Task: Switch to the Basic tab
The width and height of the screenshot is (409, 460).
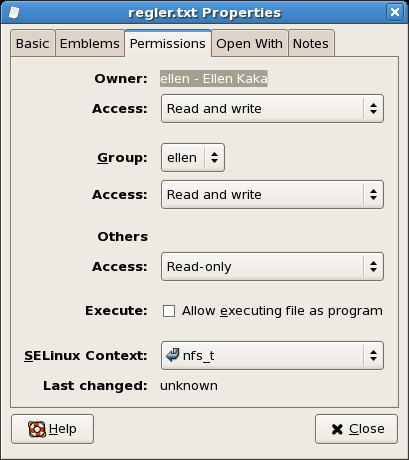Action: coord(33,43)
